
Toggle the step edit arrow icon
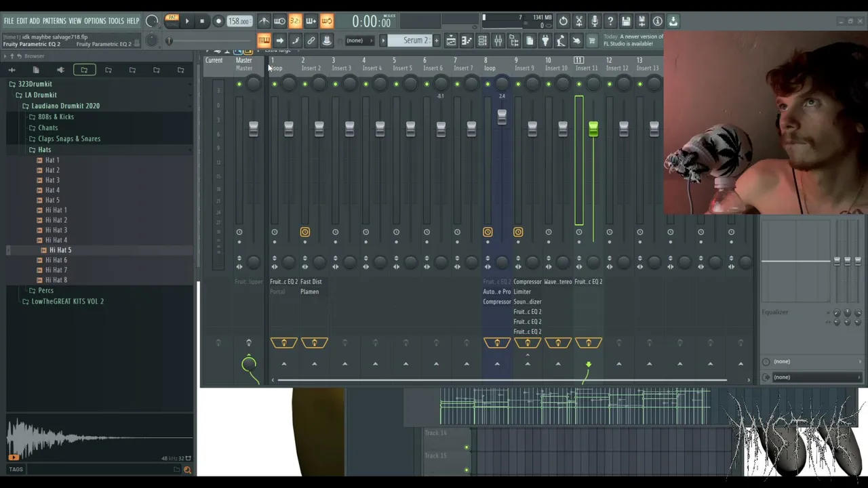279,41
